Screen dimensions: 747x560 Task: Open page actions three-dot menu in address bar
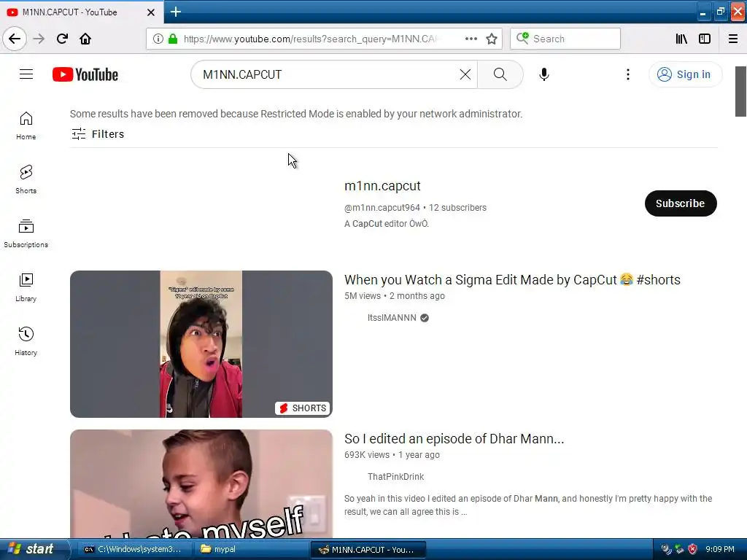471,39
